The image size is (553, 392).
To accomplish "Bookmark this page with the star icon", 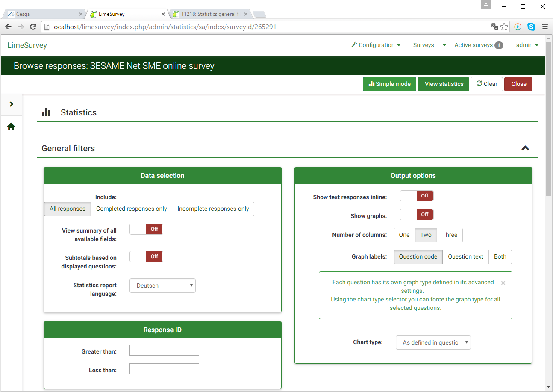I will (x=504, y=27).
